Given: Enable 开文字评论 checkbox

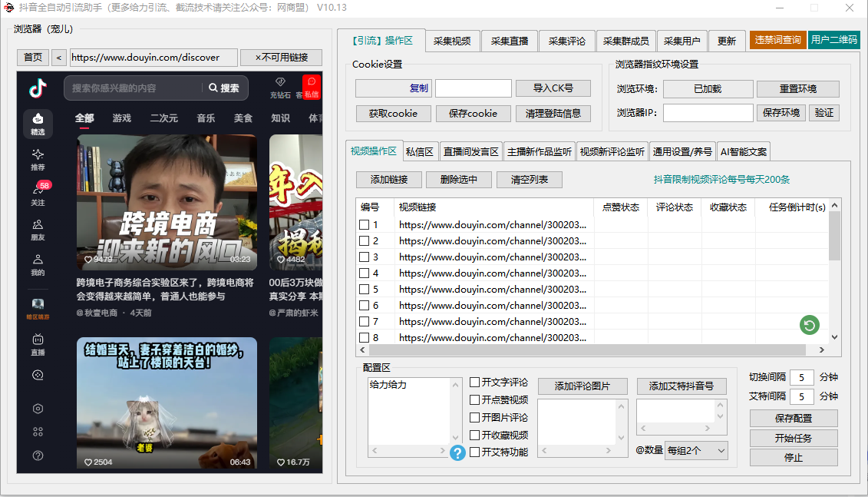Looking at the screenshot, I should 474,383.
